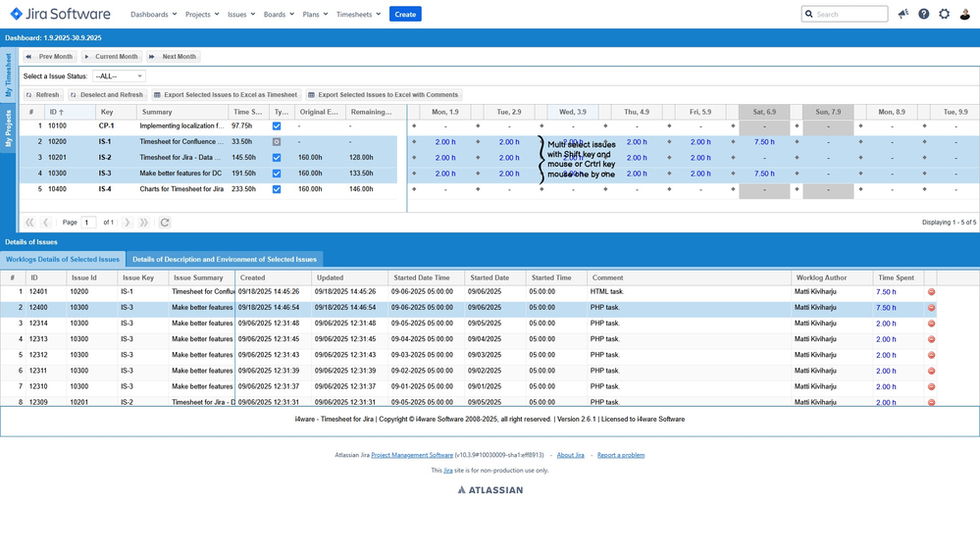Click the add-worklog plus for CP-1 Monday
Screen dimensions: 980x551
coord(414,126)
